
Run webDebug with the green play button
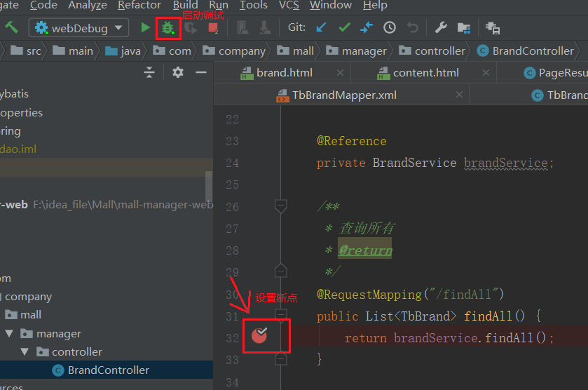click(x=145, y=27)
